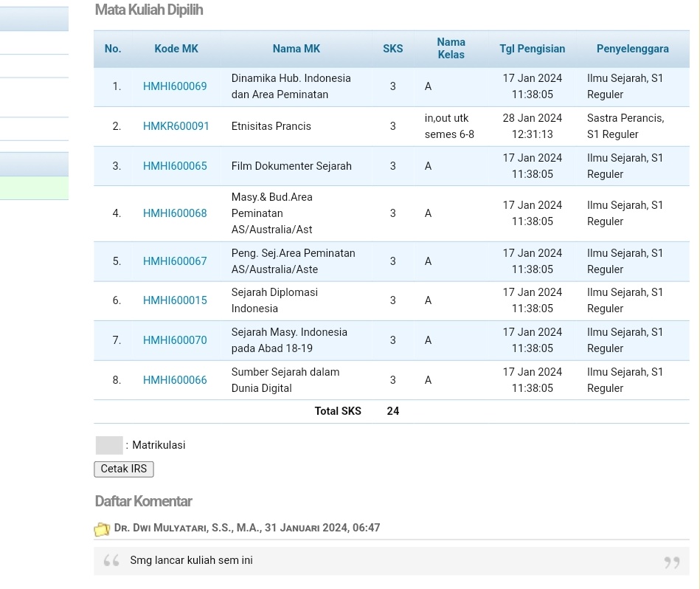Select course name Film Dokumenter Sejarah
The height and width of the screenshot is (589, 700).
coord(291,166)
